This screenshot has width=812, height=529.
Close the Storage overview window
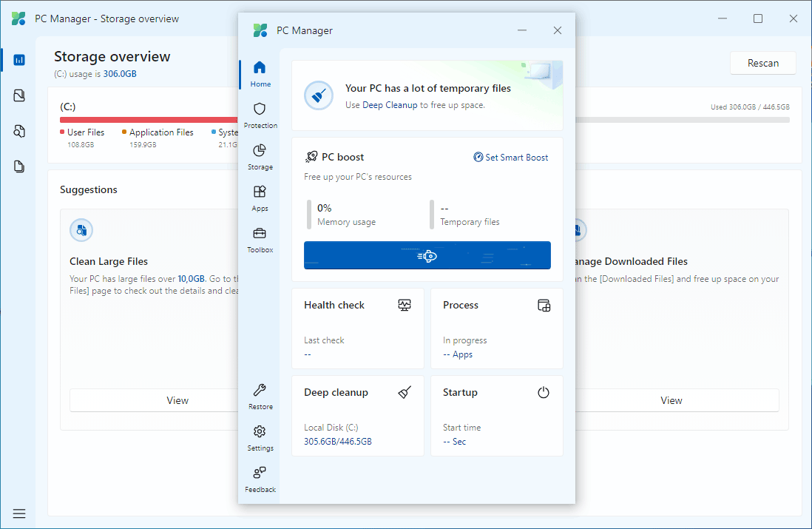point(793,18)
